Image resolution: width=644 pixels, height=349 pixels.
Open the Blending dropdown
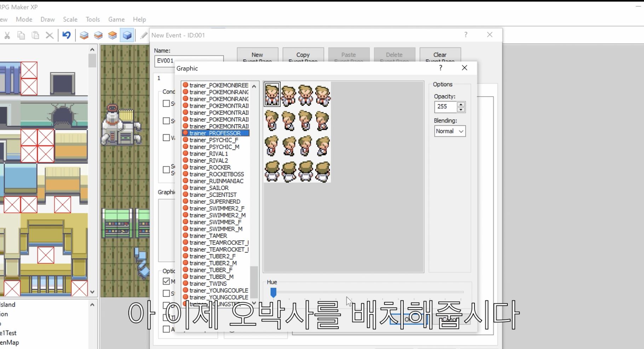[450, 131]
